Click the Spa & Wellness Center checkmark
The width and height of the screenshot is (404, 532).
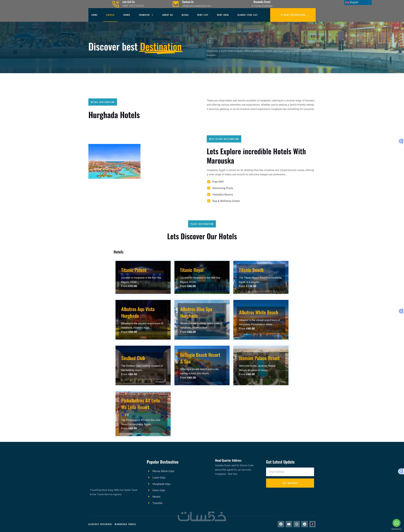coord(209,201)
